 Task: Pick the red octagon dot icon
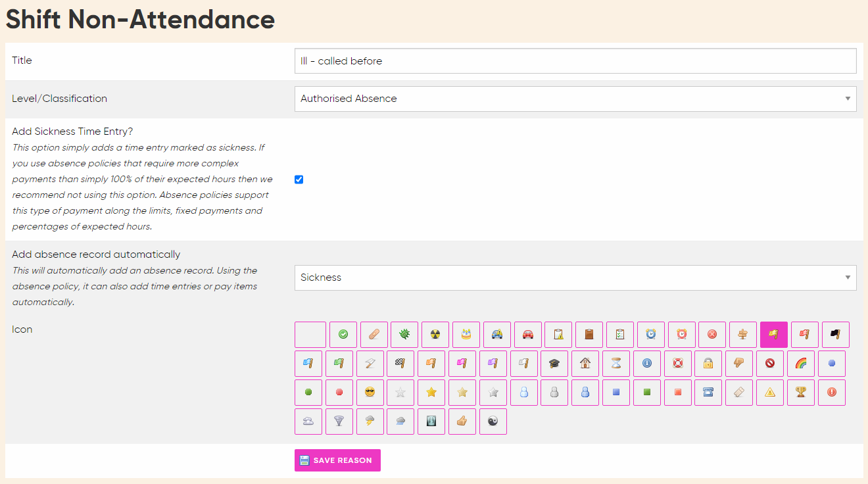339,393
